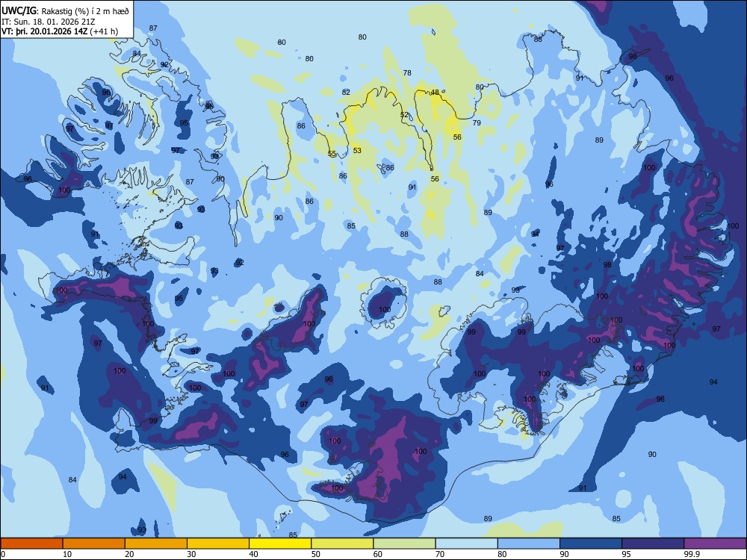Click the title 'UWC/IG: Rakastig (%) í 2 m hæð'

65,11
